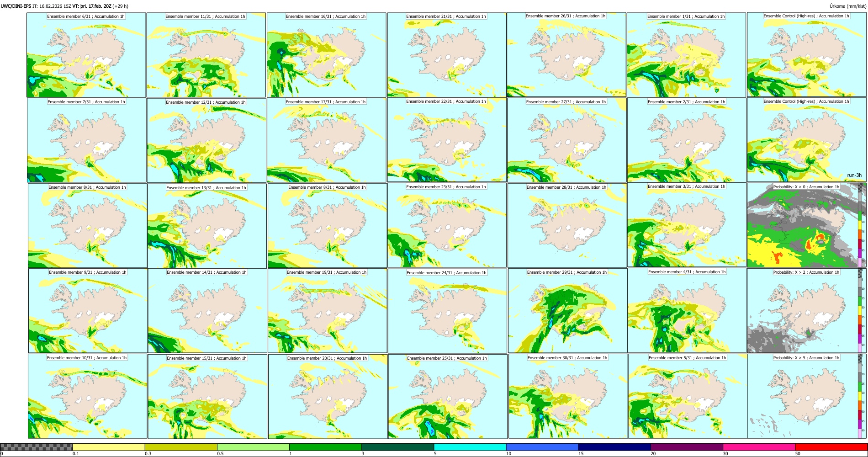This screenshot has height=457, width=868.
Task: Select the Ensemble member 16/31 map panel
Action: (327, 55)
